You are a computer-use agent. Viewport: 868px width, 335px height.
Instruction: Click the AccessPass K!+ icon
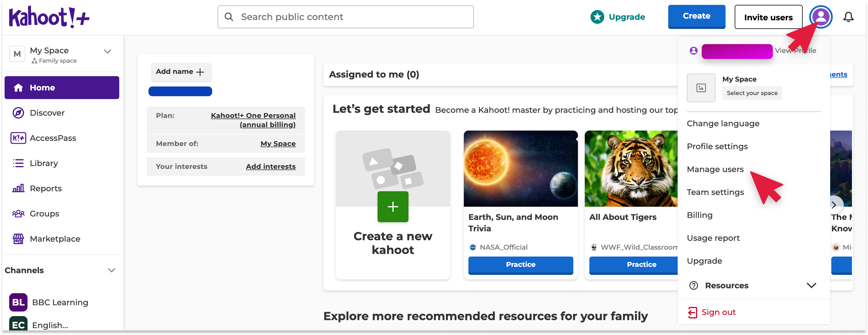[x=18, y=138]
